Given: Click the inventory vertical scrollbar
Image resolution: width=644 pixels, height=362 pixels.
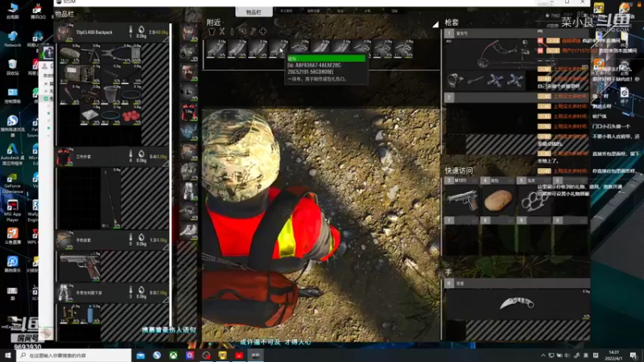Looking at the screenshot, I should pos(171,176).
